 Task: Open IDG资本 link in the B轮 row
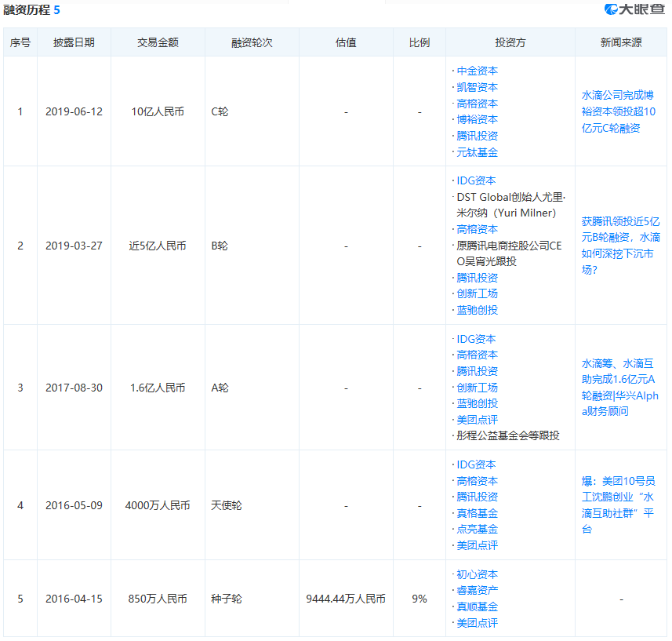coord(476,180)
